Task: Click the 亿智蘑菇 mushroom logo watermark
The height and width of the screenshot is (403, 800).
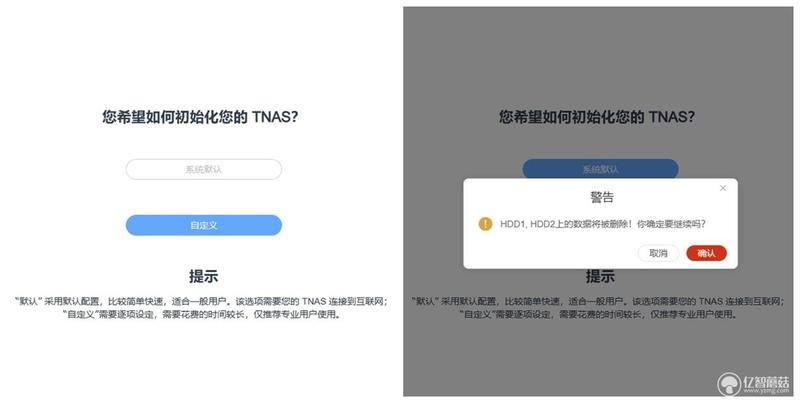Action: (x=729, y=384)
